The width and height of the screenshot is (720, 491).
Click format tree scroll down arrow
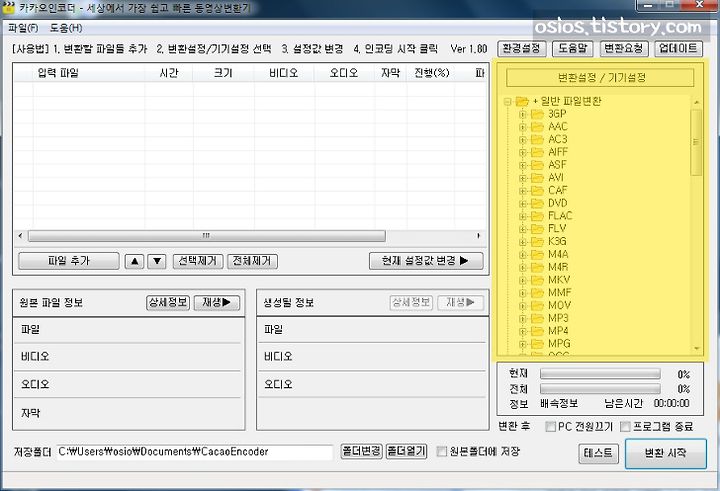pyautogui.click(x=697, y=349)
